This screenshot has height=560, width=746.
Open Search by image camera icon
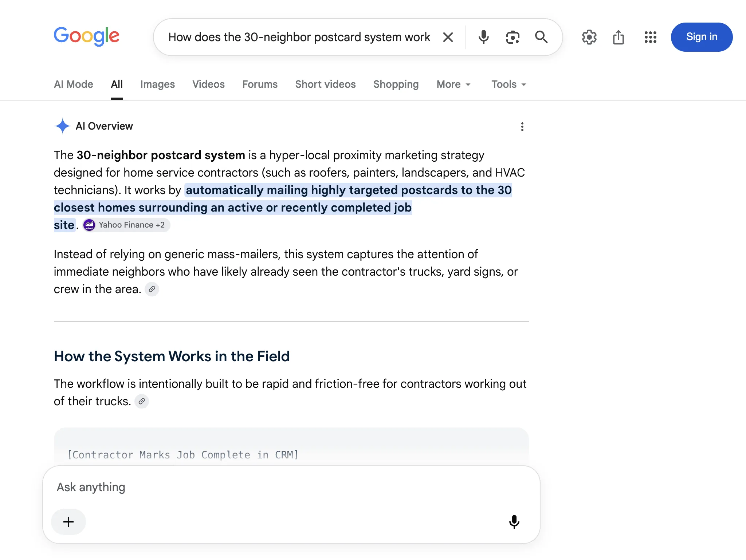point(513,37)
